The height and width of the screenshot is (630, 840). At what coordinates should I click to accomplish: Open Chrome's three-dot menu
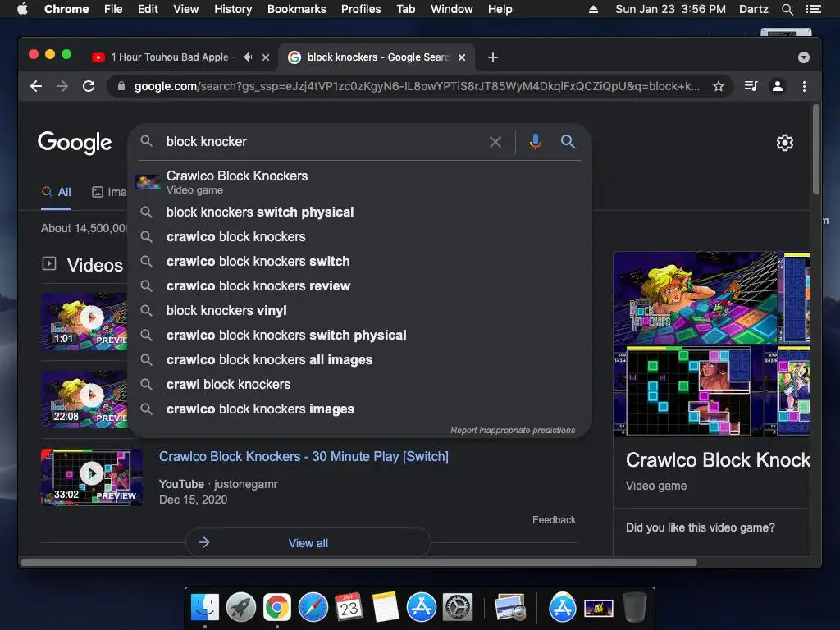804,86
